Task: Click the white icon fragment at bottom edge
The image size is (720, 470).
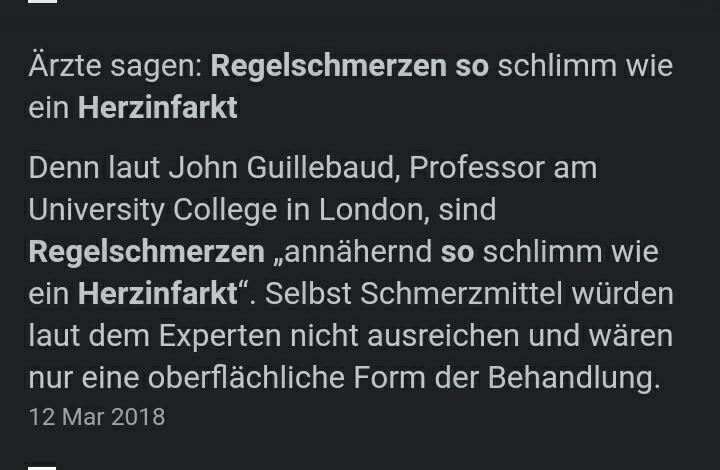Action: (42, 467)
